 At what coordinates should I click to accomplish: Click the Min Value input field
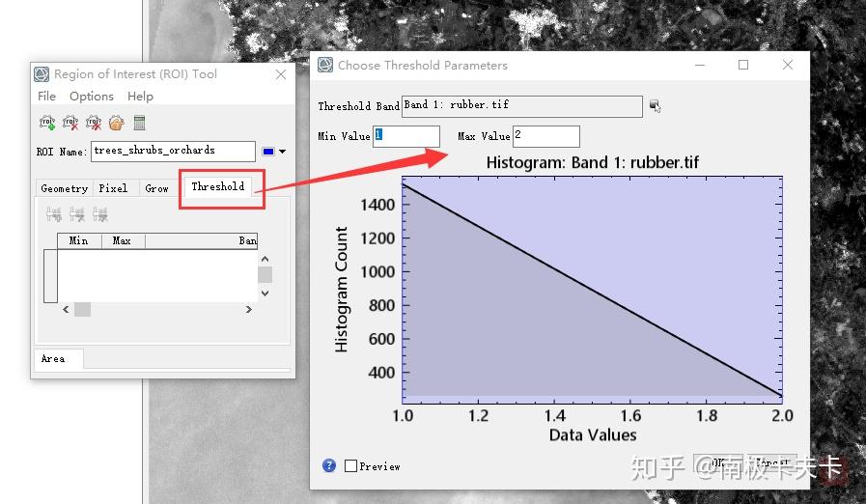[406, 136]
